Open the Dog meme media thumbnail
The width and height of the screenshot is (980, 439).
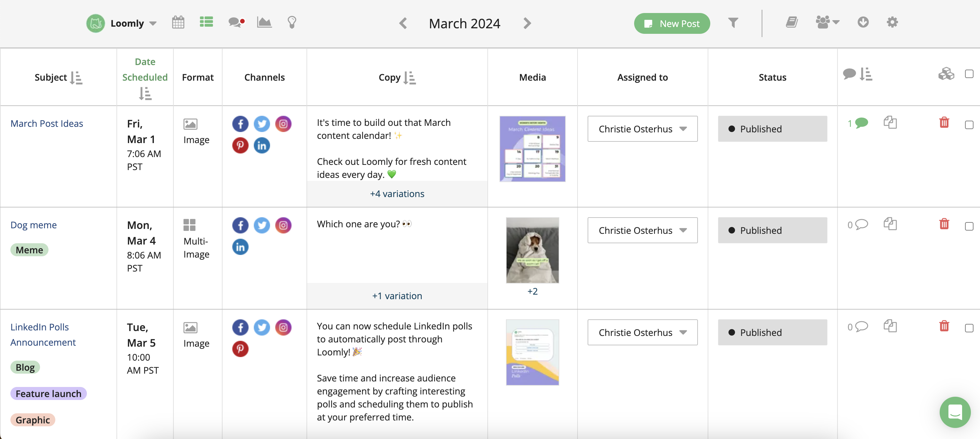(x=532, y=250)
